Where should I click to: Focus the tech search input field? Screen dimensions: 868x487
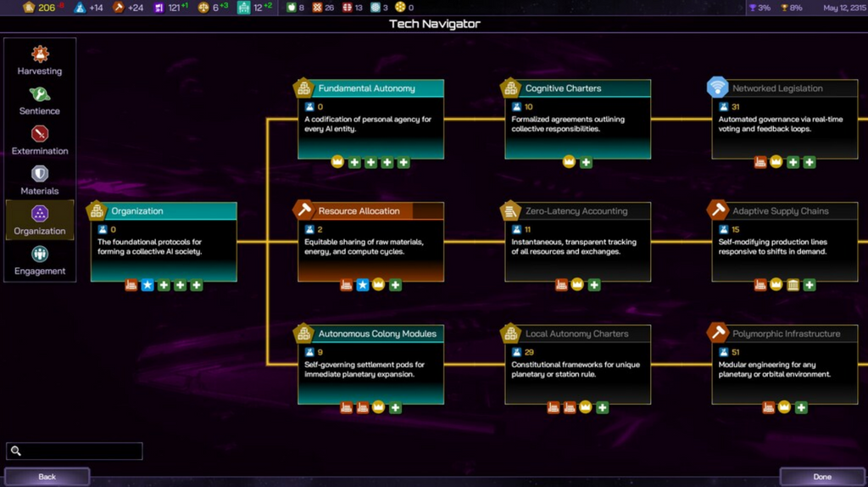75,451
